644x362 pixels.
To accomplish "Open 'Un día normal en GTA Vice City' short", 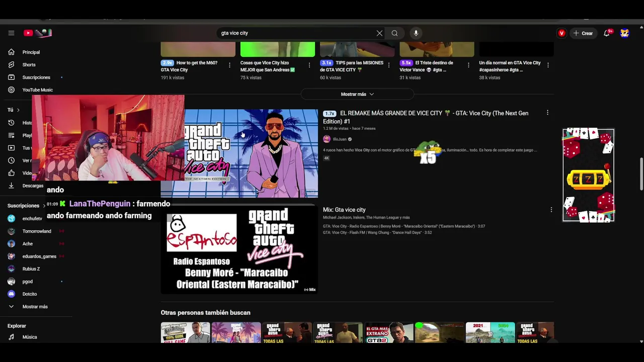I will (510, 66).
